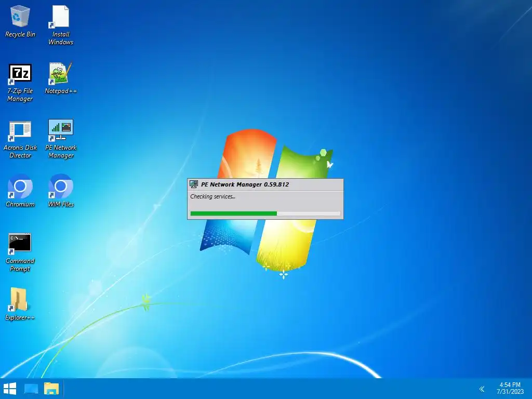Open File Explorer from the taskbar

pyautogui.click(x=51, y=389)
